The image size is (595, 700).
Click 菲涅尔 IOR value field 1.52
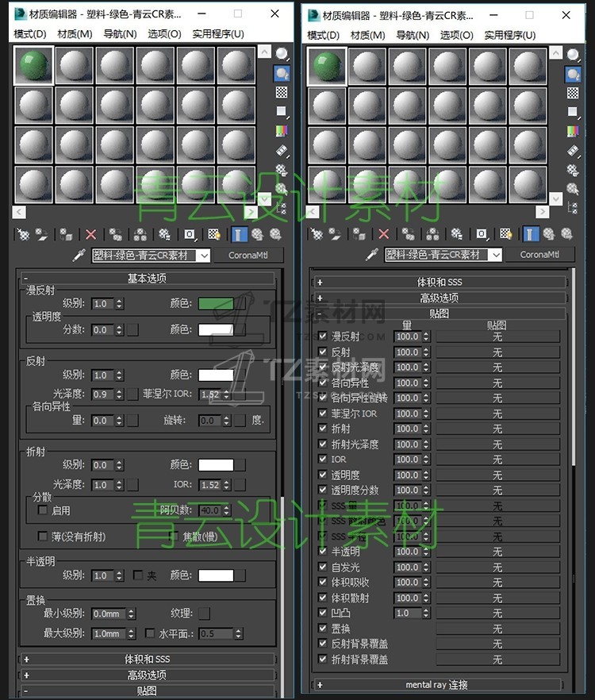210,394
